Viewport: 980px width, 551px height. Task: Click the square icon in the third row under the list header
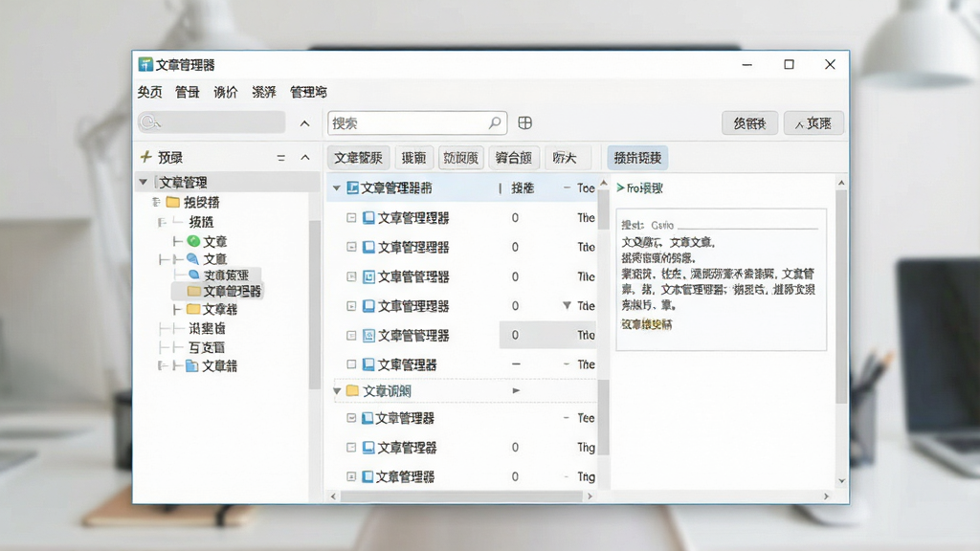(x=368, y=276)
